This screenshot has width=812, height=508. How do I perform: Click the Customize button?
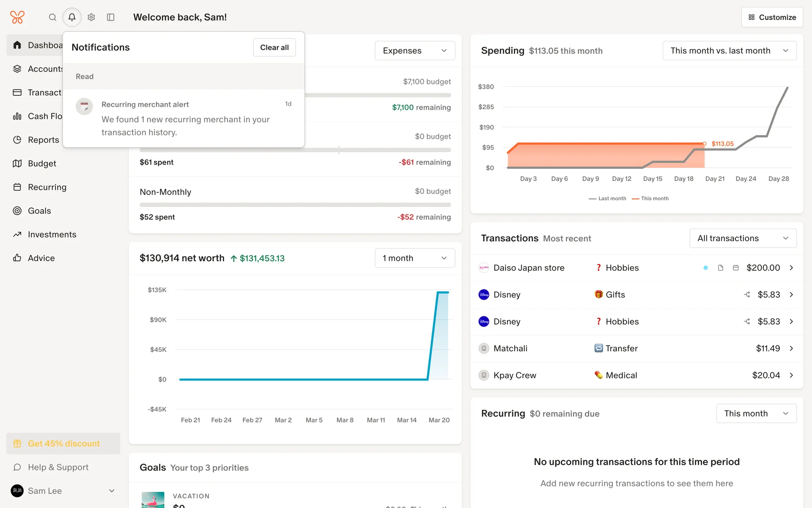772,17
